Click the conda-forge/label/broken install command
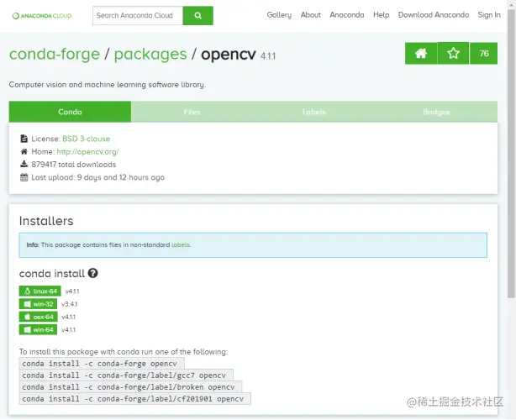This screenshot has height=420, width=516. coord(130,387)
